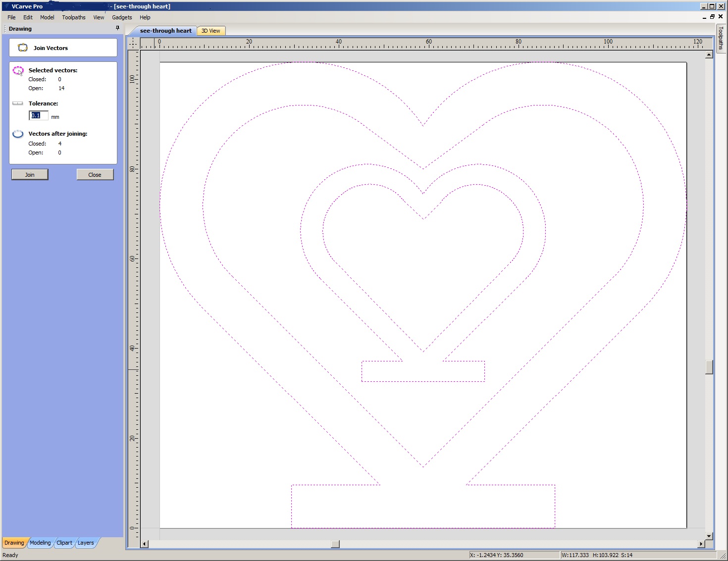The height and width of the screenshot is (561, 728).
Task: Select the Drawing bottom tab
Action: point(14,543)
